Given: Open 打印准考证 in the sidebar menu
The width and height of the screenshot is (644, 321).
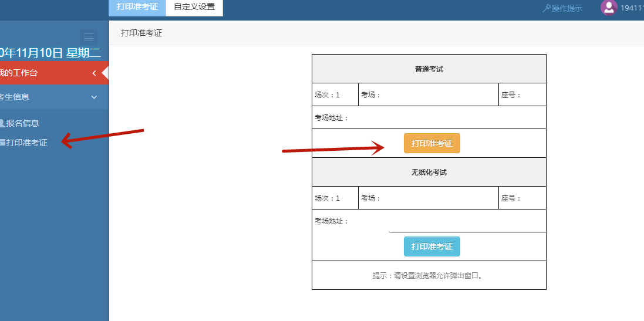Looking at the screenshot, I should (x=27, y=143).
